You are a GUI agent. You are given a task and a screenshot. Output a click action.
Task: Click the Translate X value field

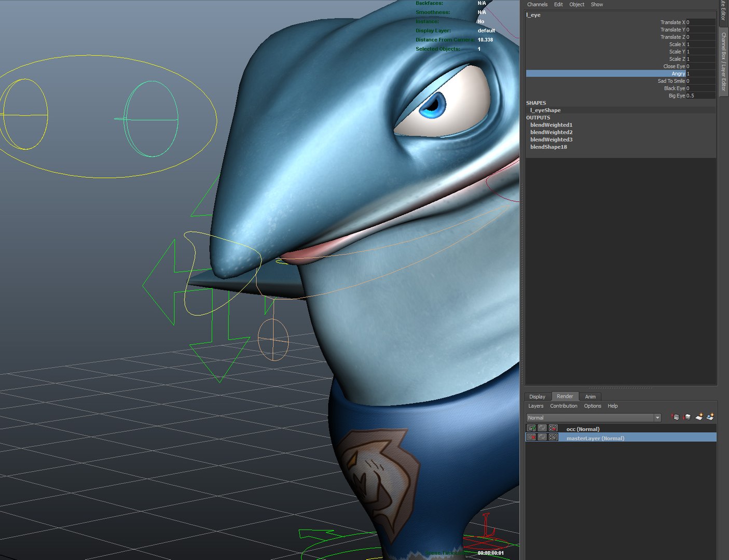point(700,22)
